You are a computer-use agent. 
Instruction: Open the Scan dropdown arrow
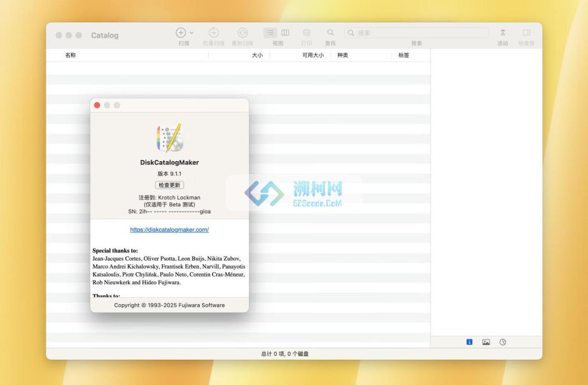click(192, 33)
